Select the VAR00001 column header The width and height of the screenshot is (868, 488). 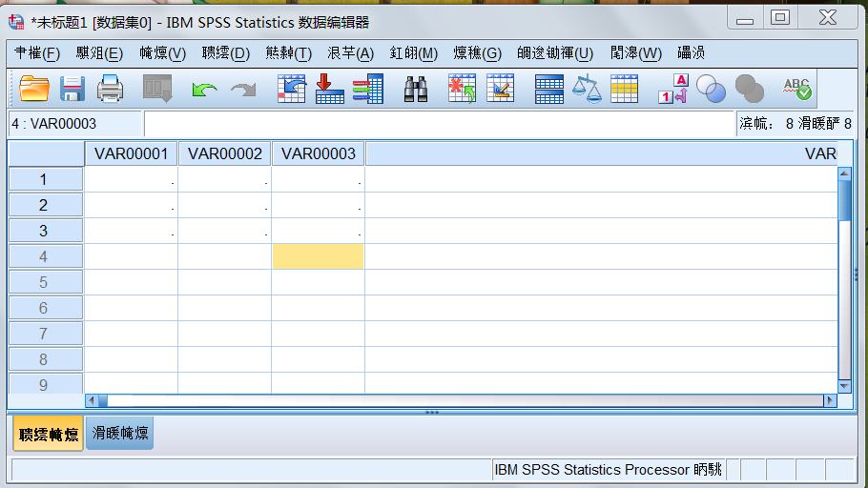131,153
